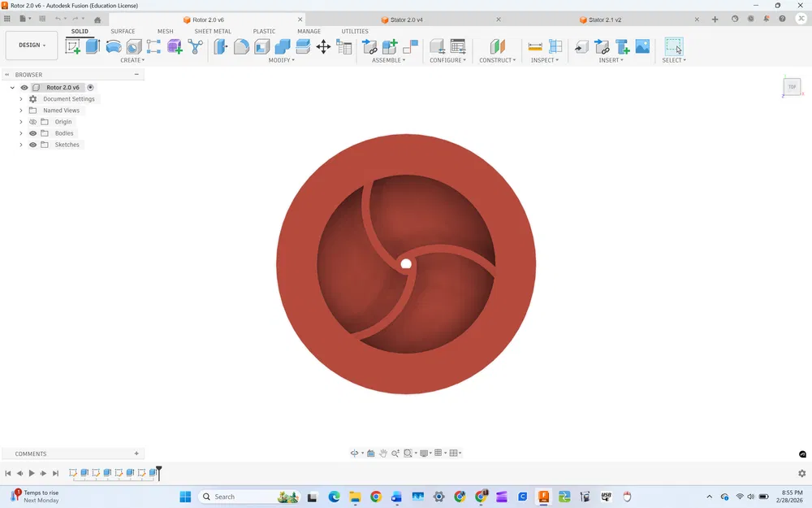Image resolution: width=812 pixels, height=508 pixels.
Task: Select the Interference inspect tool
Action: 555,46
